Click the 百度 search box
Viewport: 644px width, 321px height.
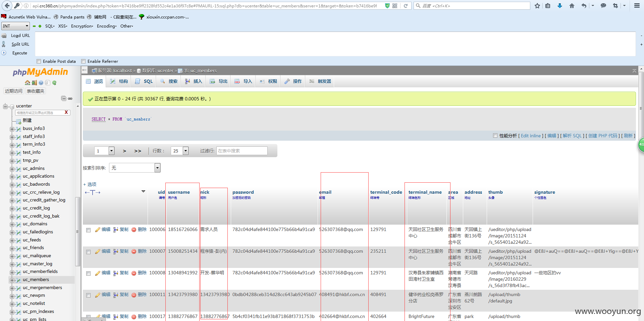[472, 6]
